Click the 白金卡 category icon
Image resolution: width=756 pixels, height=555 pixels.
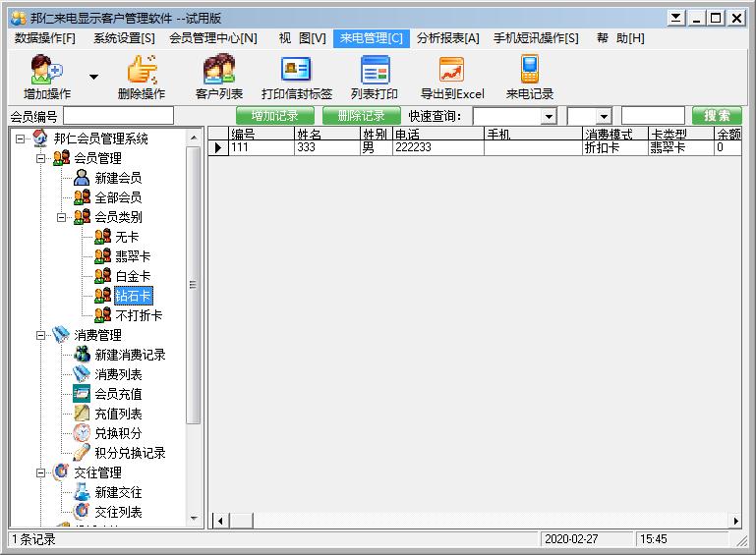[x=102, y=276]
